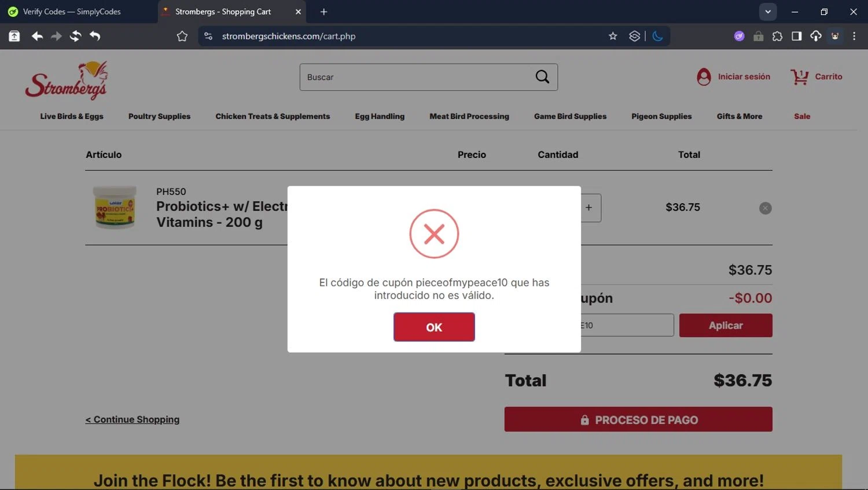Click the layers stack icon in address bar
868x490 pixels.
(x=634, y=36)
